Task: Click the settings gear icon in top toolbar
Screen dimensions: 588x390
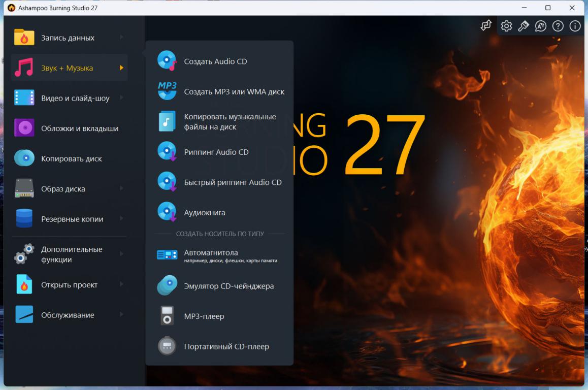Action: click(x=506, y=26)
